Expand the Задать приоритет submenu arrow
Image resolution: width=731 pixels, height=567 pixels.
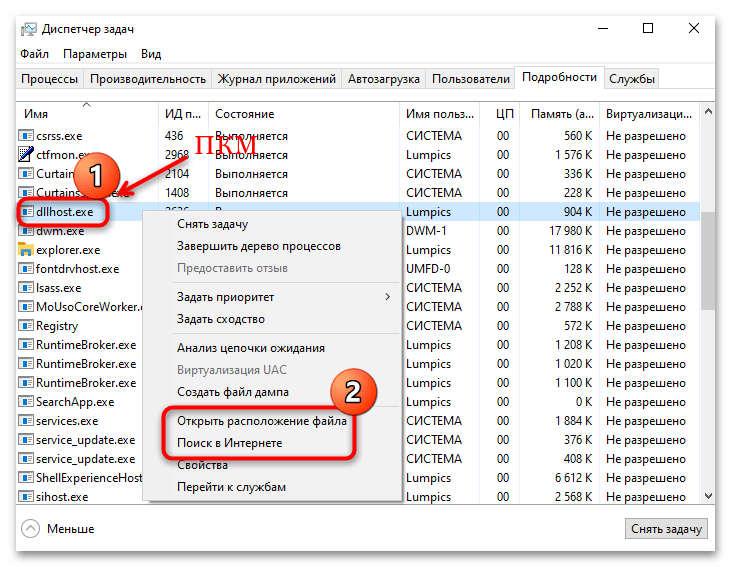point(387,297)
